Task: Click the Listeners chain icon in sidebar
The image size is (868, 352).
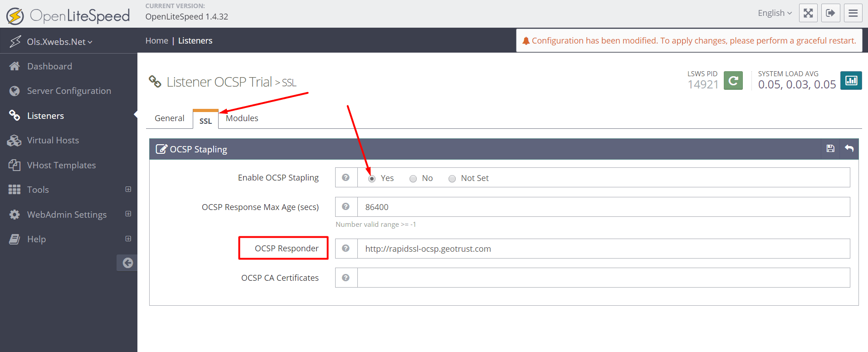Action: coord(15,116)
